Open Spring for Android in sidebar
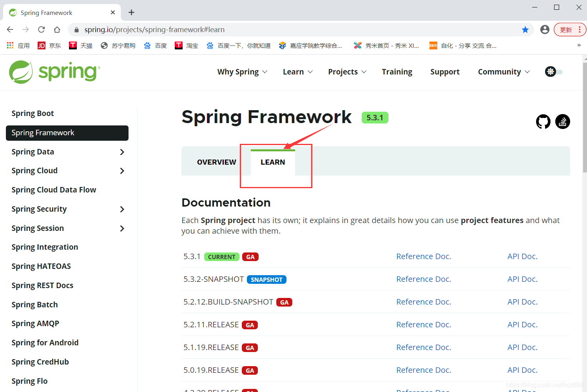The height and width of the screenshot is (392, 587). click(45, 343)
